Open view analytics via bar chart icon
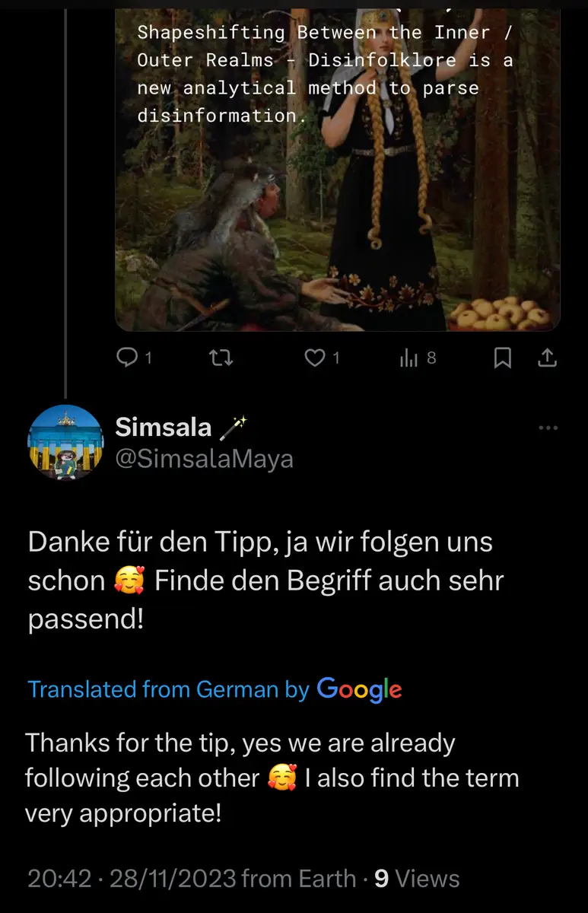Image resolution: width=588 pixels, height=913 pixels. pyautogui.click(x=409, y=358)
